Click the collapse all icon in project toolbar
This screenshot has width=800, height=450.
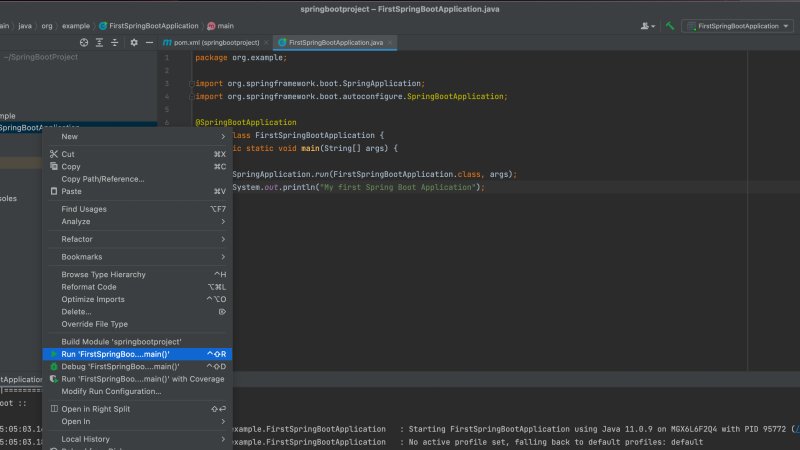pos(114,42)
